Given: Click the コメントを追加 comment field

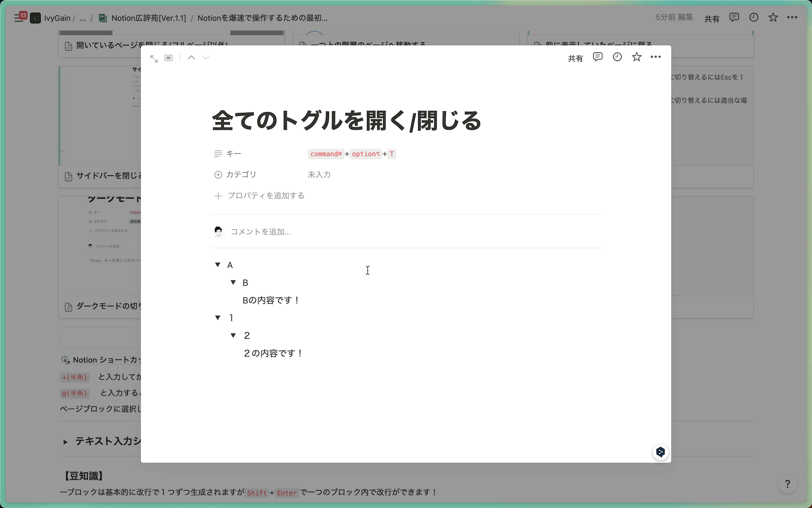Looking at the screenshot, I should click(x=261, y=232).
